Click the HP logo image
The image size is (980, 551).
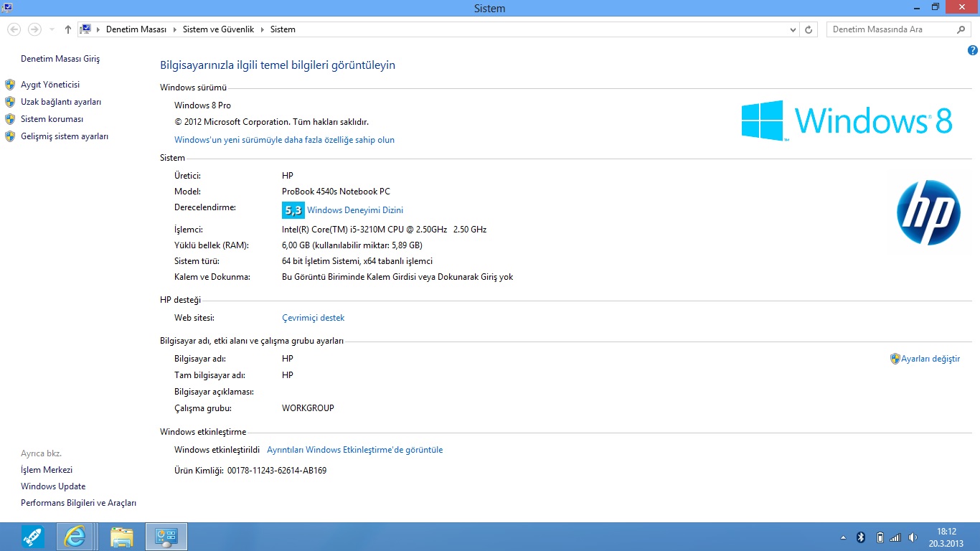928,212
